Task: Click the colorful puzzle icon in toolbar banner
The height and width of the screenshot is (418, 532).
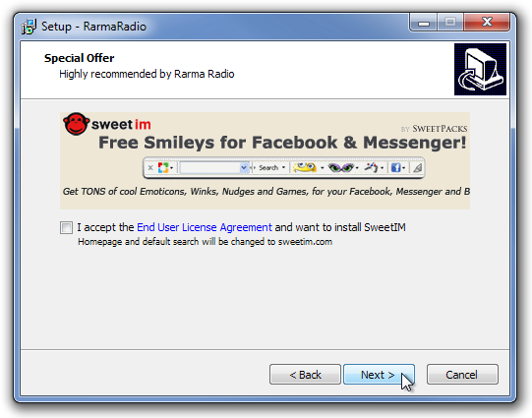Action: pos(163,167)
